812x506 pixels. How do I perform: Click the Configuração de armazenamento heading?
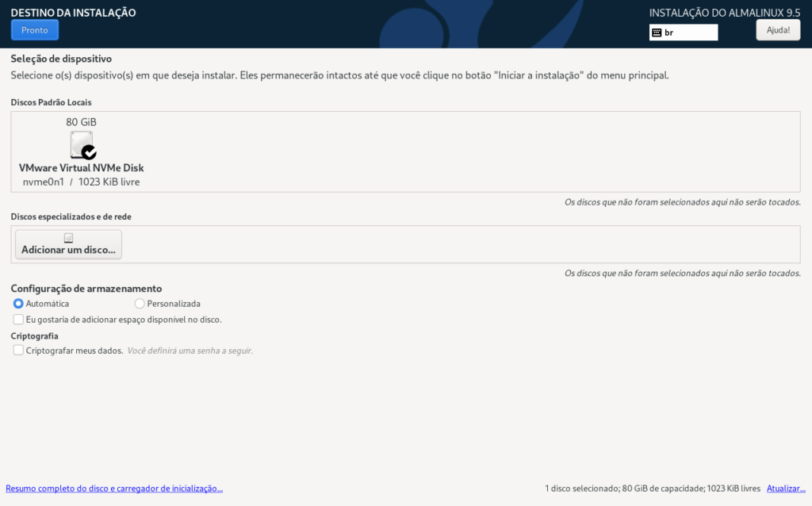[x=86, y=289]
